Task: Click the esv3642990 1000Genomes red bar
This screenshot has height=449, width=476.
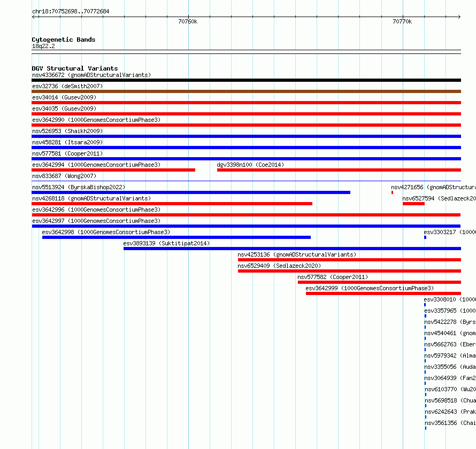Action: point(246,125)
